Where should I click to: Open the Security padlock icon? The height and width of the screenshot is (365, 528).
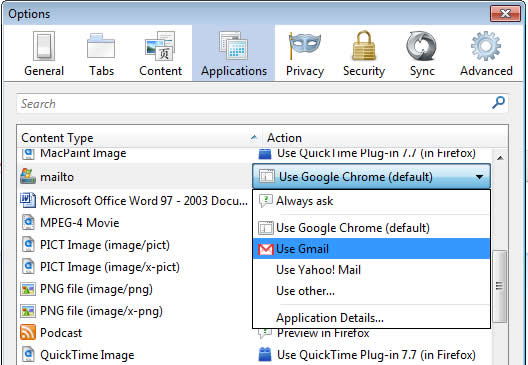pos(364,45)
